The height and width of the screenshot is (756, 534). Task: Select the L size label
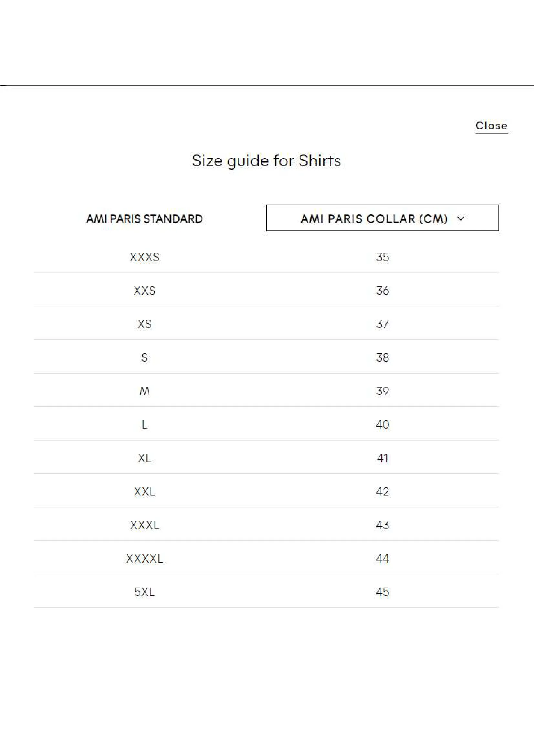point(144,425)
